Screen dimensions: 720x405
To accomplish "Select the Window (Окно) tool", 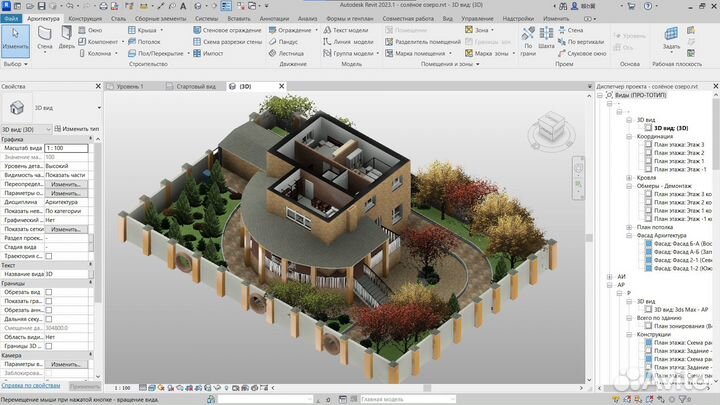I will [90, 30].
